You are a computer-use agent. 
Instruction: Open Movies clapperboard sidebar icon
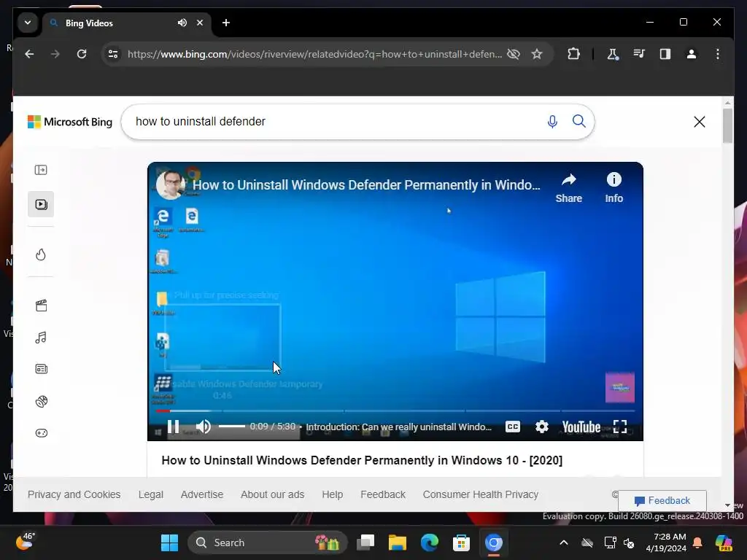(41, 306)
